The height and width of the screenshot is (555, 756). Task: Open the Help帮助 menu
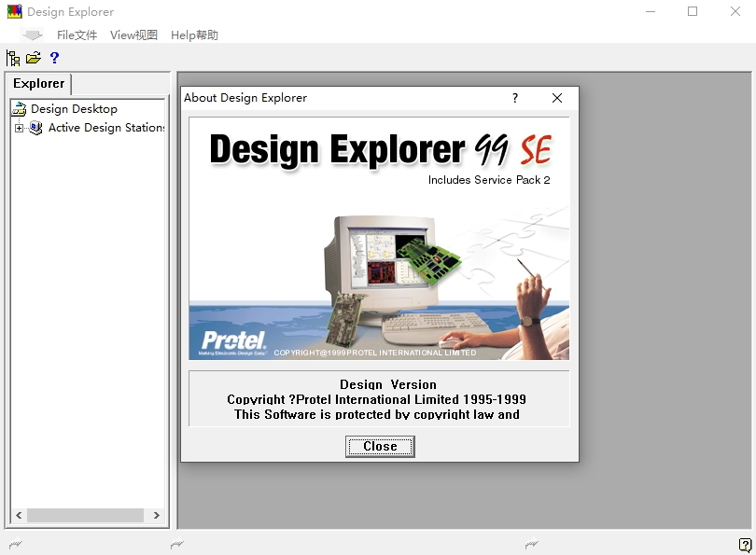(x=194, y=35)
